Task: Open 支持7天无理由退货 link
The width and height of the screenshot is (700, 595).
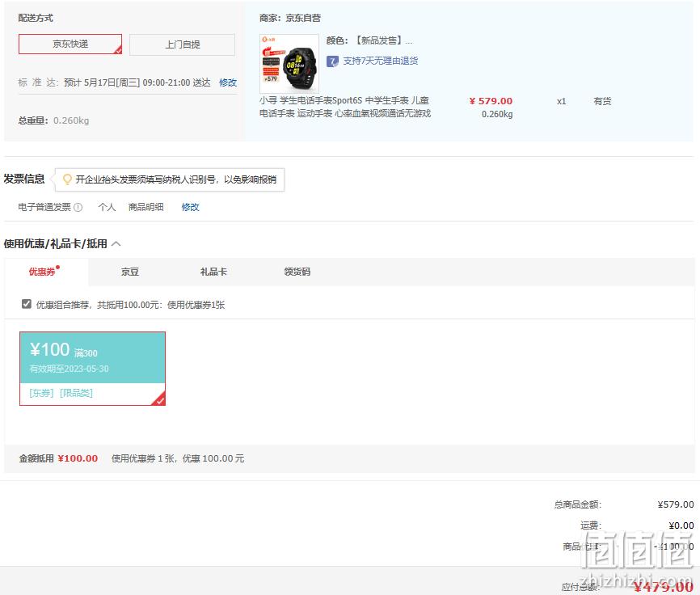Action: point(381,61)
